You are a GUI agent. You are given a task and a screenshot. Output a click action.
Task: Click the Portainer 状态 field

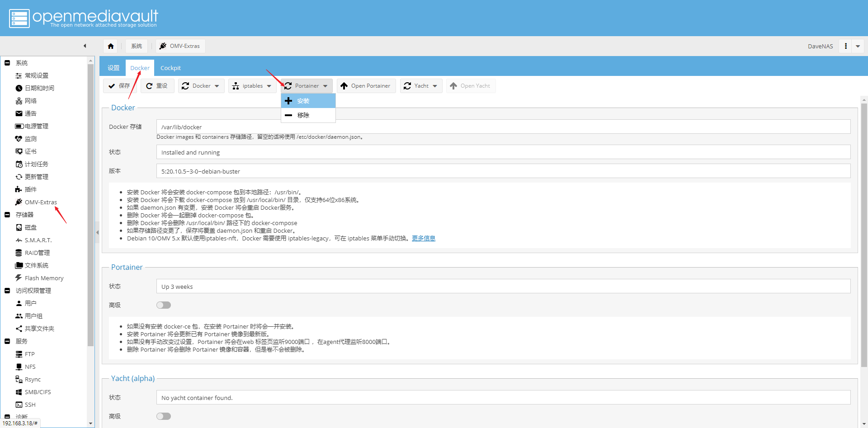503,287
